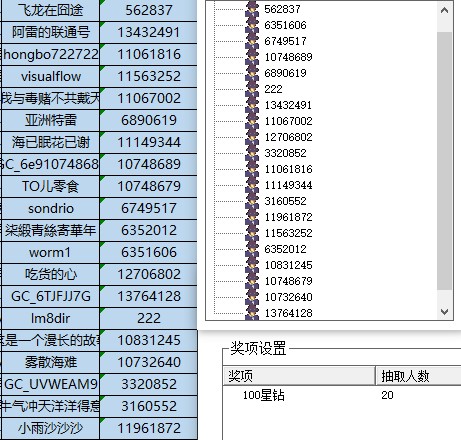461x440 pixels.
Task: Select list entry 12706802 in winner list
Action: click(288, 137)
